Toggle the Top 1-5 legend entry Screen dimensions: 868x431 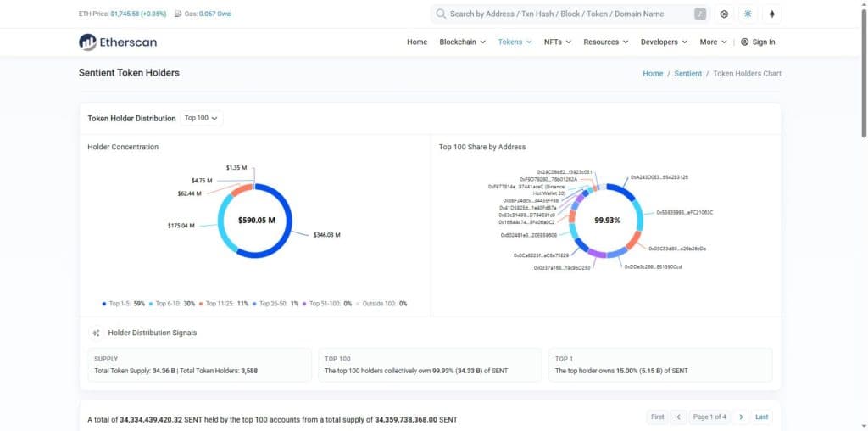(124, 304)
